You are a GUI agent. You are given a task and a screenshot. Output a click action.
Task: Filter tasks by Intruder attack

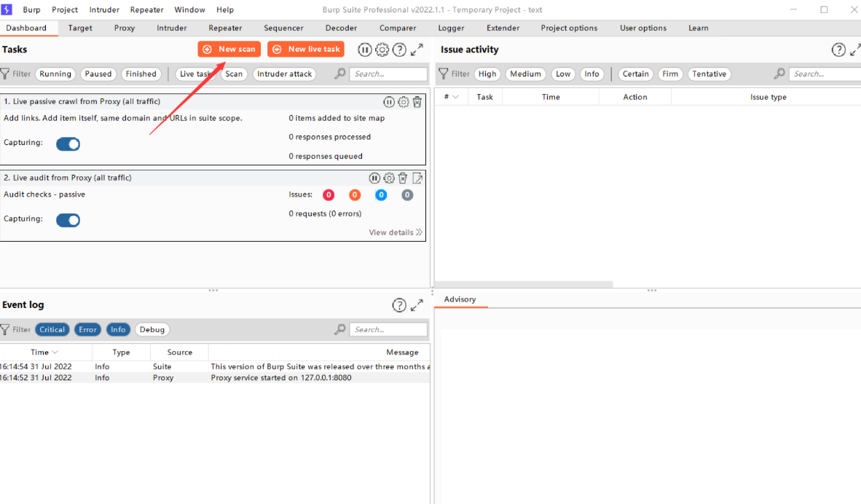(284, 74)
